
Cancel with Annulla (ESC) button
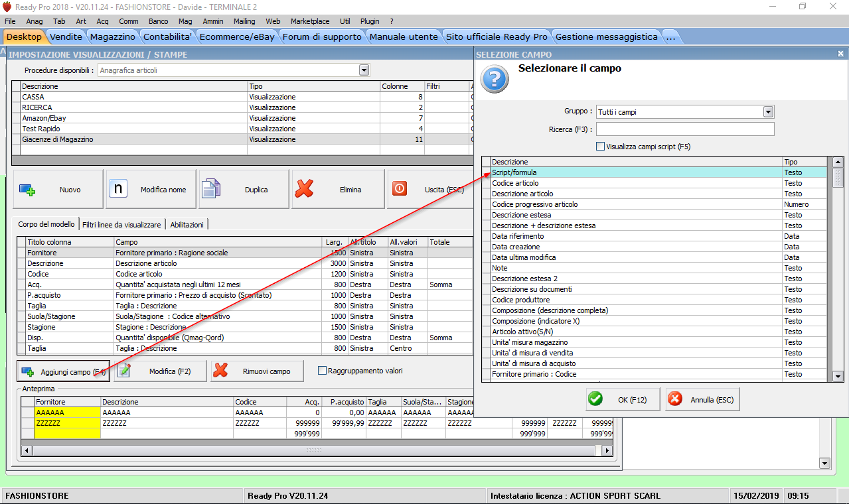pyautogui.click(x=702, y=399)
